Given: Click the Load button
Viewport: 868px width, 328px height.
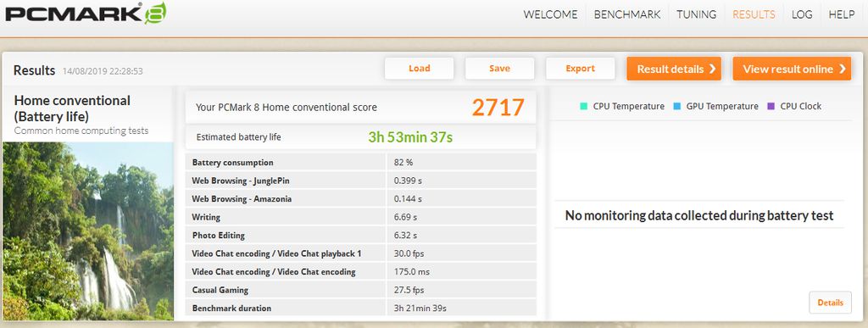Looking at the screenshot, I should pyautogui.click(x=419, y=69).
